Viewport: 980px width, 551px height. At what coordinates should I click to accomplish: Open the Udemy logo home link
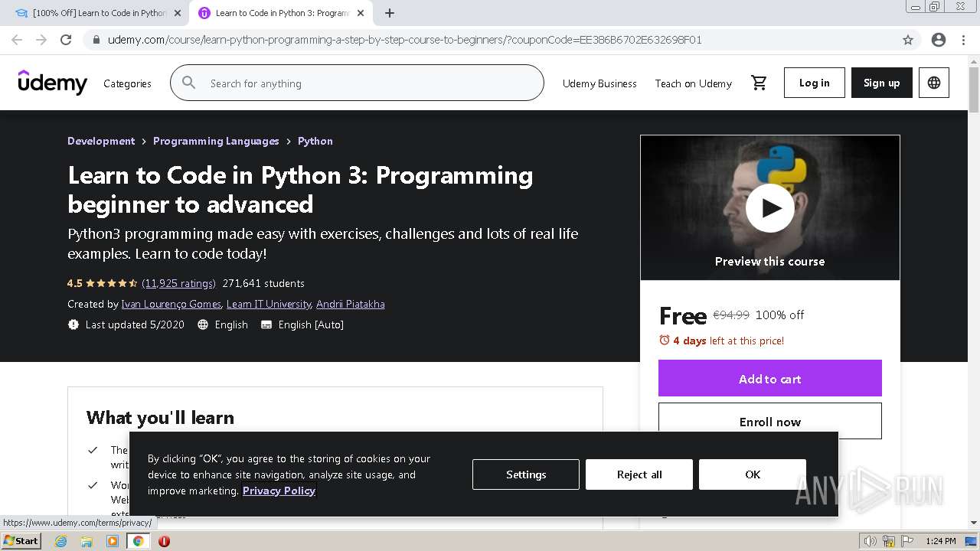point(53,83)
